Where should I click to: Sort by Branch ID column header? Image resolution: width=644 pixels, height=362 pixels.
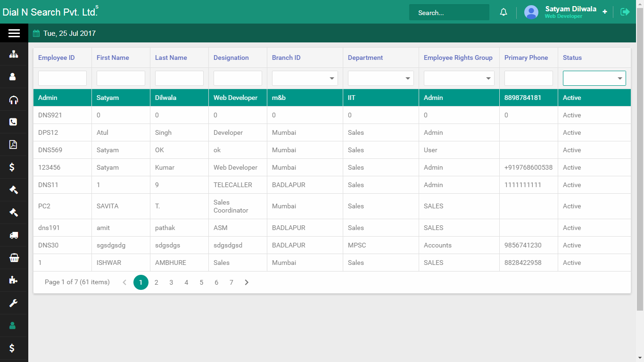click(x=286, y=58)
